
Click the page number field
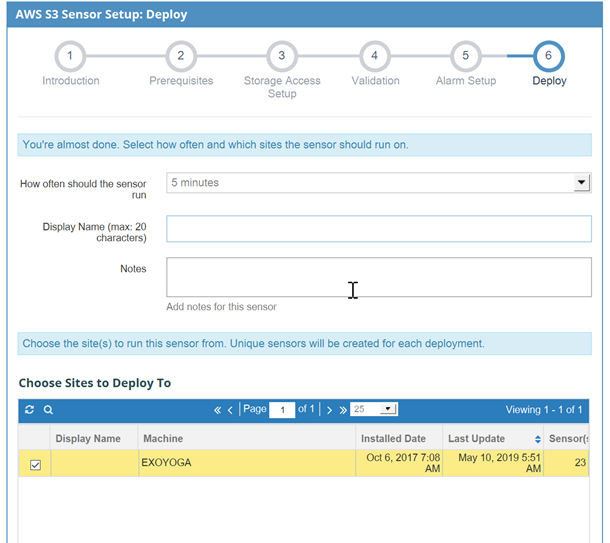pos(282,410)
